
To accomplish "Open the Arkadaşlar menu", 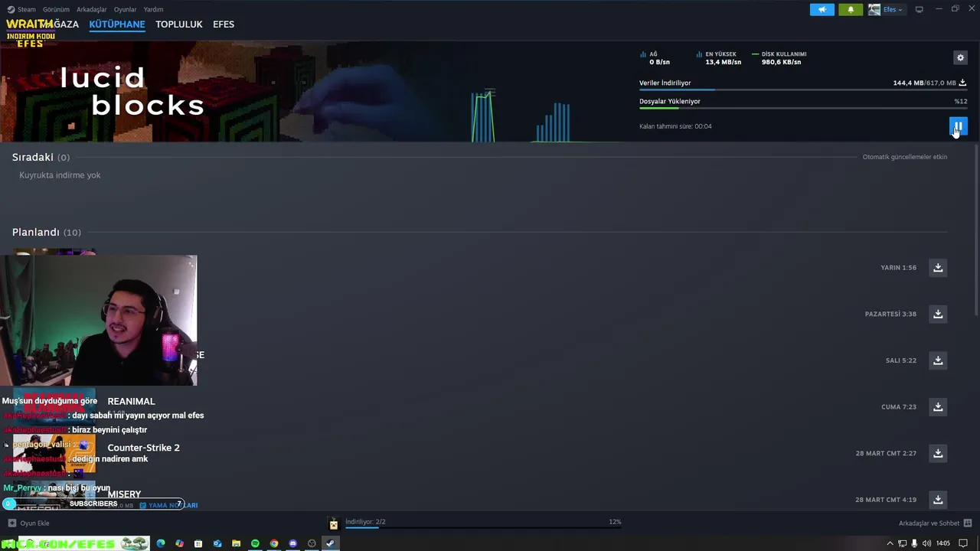I will tap(91, 9).
